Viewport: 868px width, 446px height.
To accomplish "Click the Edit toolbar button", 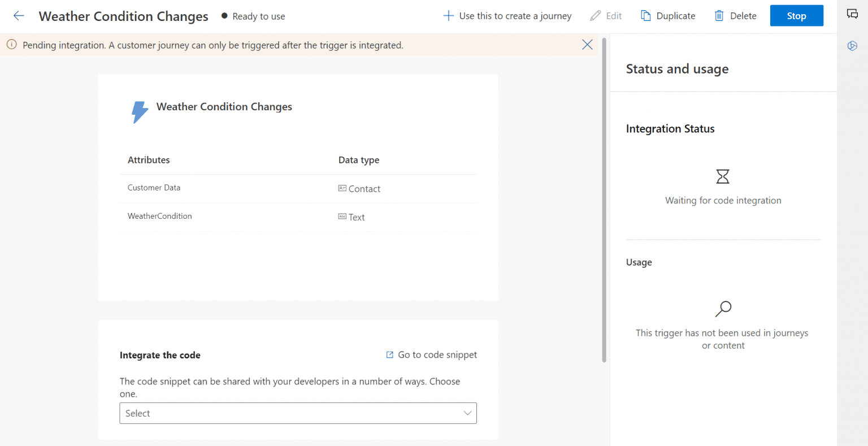I will pos(606,16).
